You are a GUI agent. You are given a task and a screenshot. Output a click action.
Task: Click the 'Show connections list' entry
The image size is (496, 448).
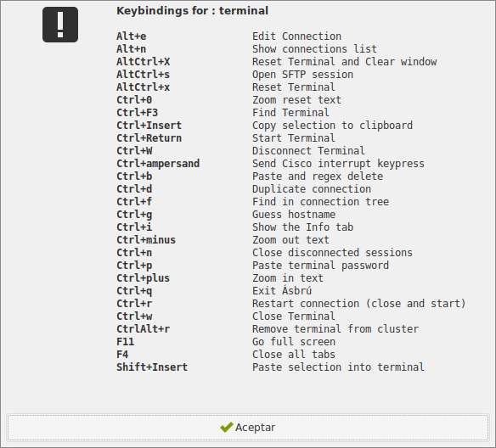click(x=314, y=49)
